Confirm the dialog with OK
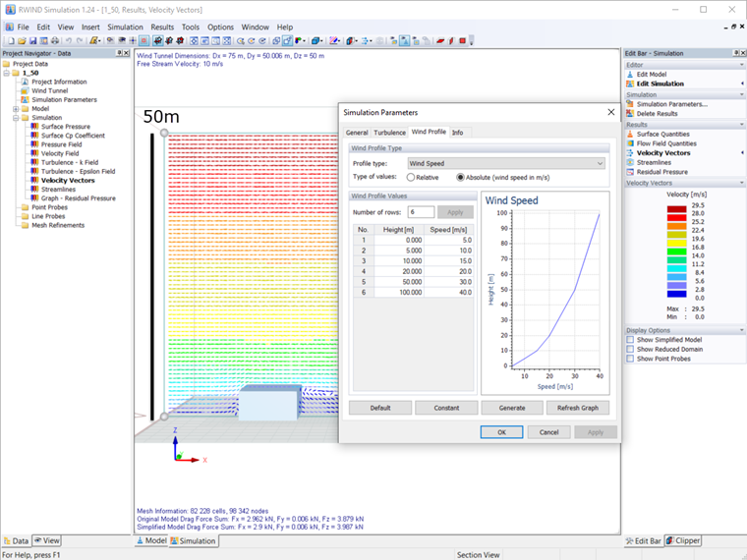The width and height of the screenshot is (747, 560). [x=501, y=432]
